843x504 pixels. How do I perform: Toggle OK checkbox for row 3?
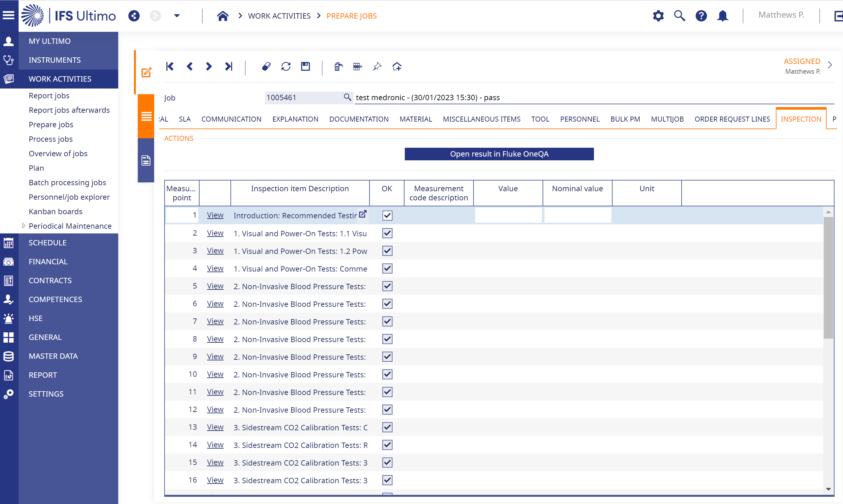pyautogui.click(x=387, y=251)
